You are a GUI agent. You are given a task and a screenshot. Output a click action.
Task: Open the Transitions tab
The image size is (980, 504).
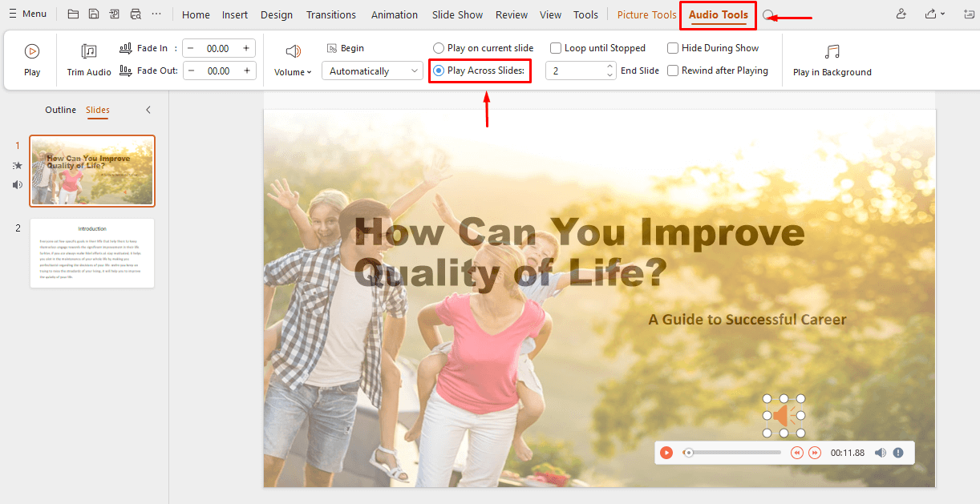tap(330, 14)
